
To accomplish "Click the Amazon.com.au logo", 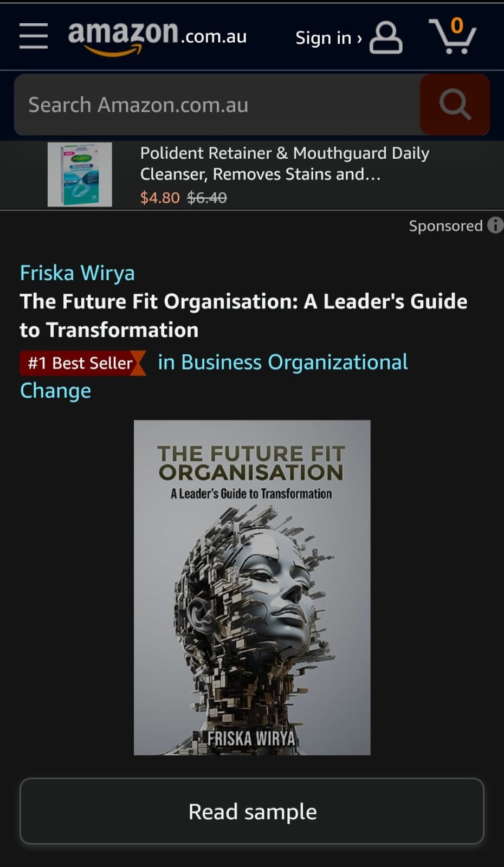I will click(x=157, y=37).
